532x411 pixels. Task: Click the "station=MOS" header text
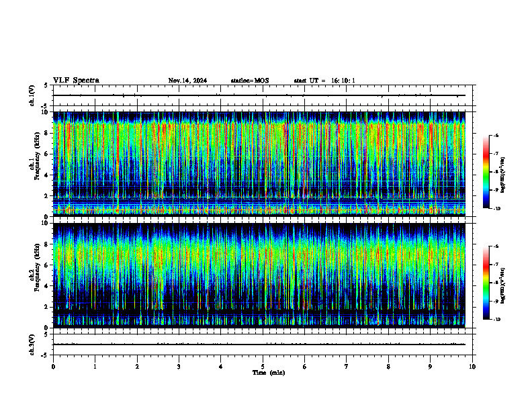[x=250, y=81]
